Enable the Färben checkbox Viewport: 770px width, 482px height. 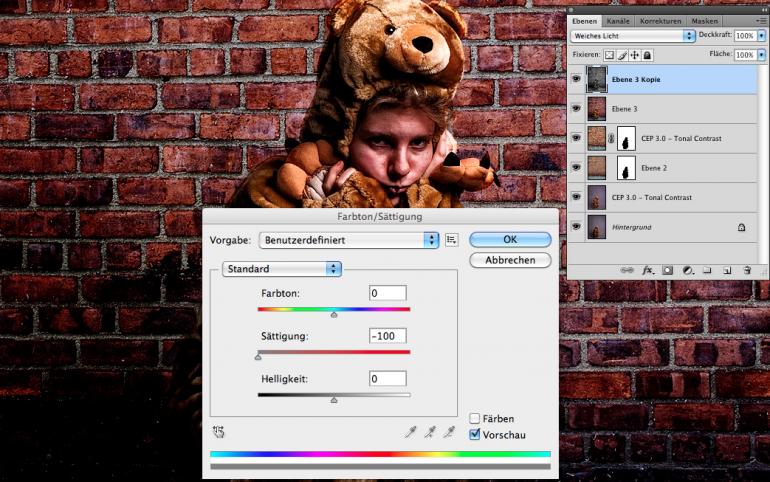475,418
